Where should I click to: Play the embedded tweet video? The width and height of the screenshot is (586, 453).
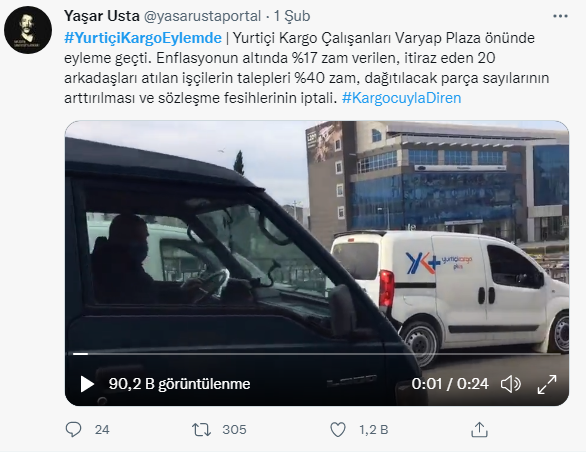pyautogui.click(x=87, y=384)
